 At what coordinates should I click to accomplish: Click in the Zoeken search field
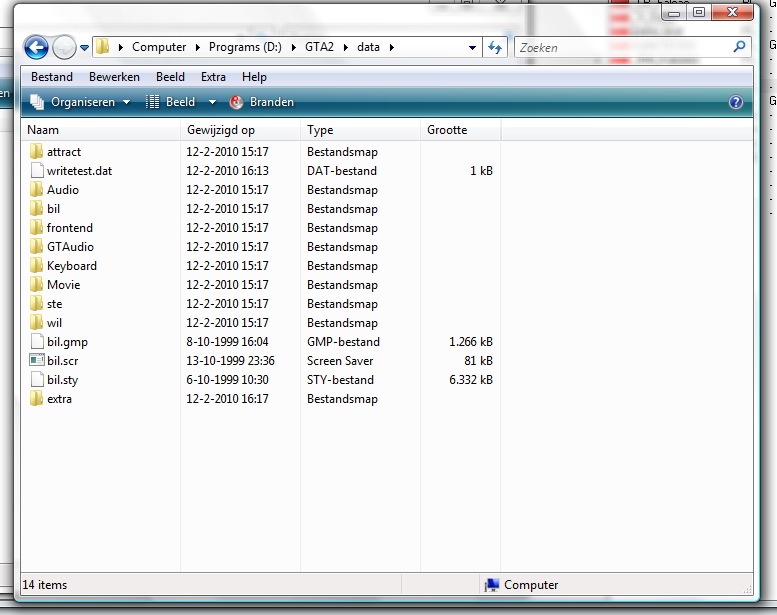pos(620,47)
